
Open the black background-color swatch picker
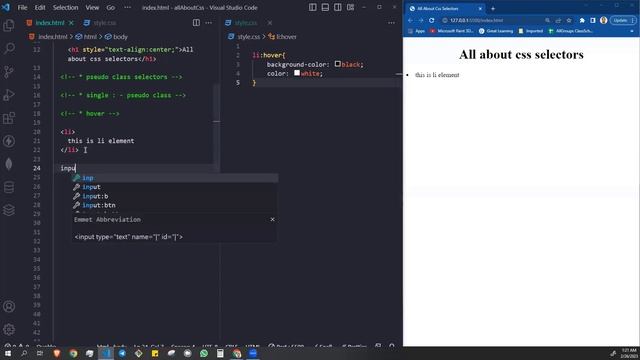338,64
